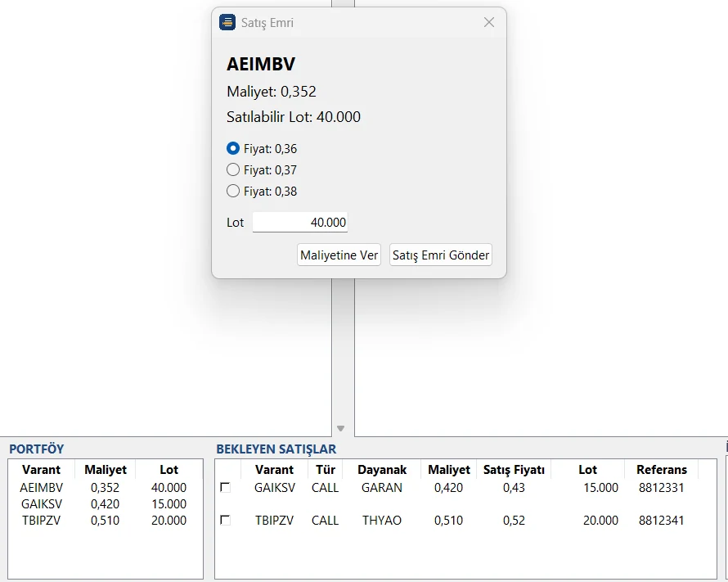Click the AEIMBV heading in the dialog
Viewport: 728px width, 582px height.
pyautogui.click(x=261, y=64)
